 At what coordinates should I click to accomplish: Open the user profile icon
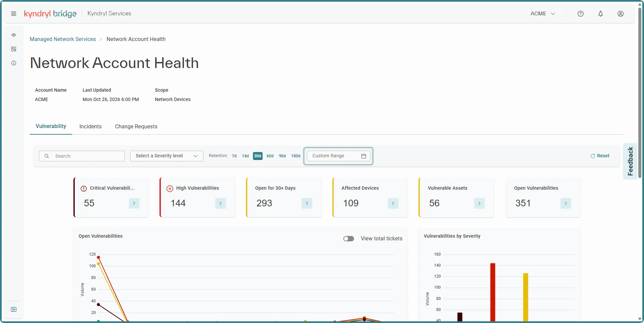click(x=621, y=14)
